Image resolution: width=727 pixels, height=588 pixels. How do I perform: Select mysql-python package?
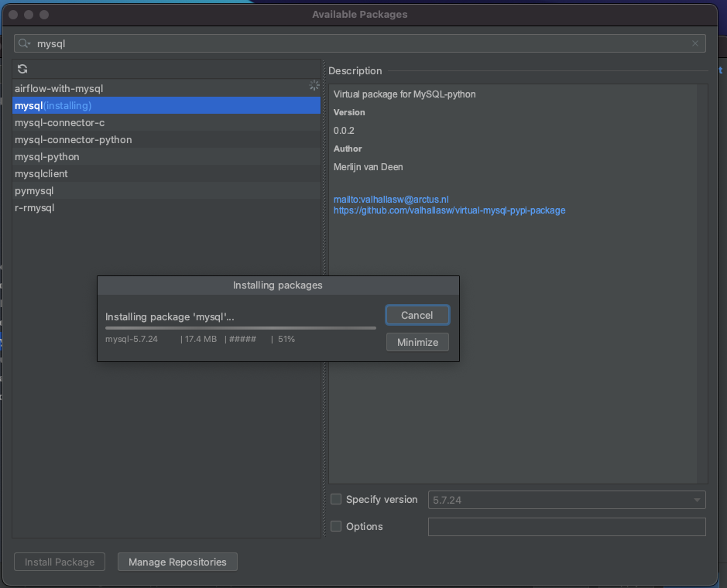166,156
